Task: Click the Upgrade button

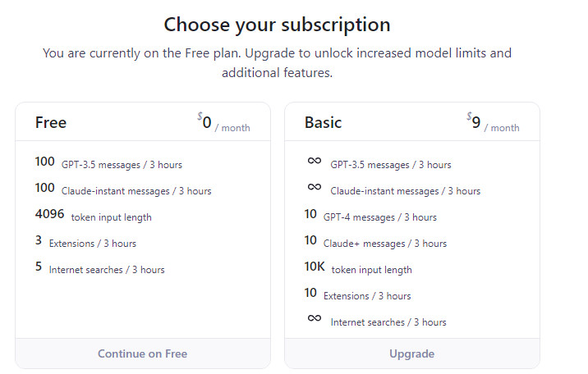Action: pos(411,353)
